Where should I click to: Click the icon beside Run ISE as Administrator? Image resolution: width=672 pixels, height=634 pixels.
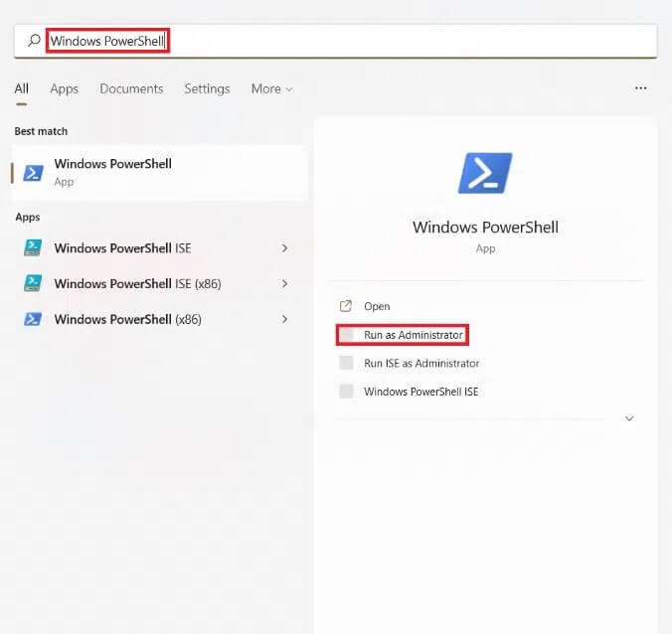(346, 363)
